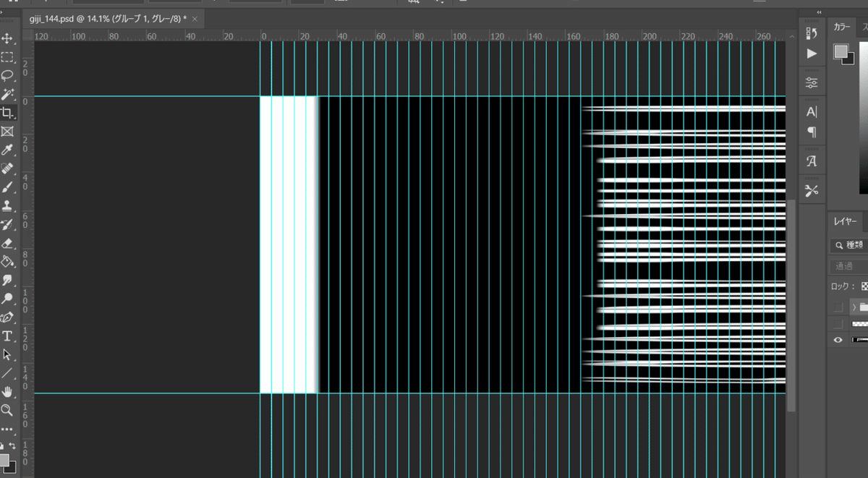This screenshot has width=868, height=478.
Task: Select the bottom layer thumbnail
Action: tap(860, 340)
